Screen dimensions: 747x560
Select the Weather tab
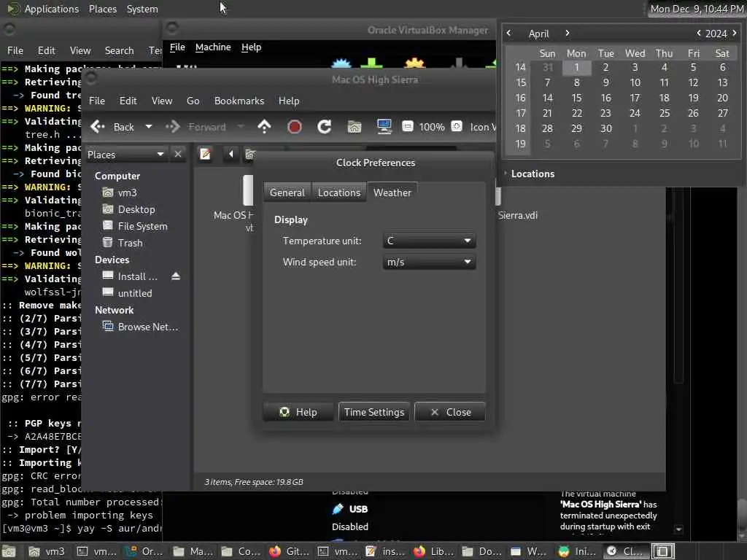coord(392,192)
